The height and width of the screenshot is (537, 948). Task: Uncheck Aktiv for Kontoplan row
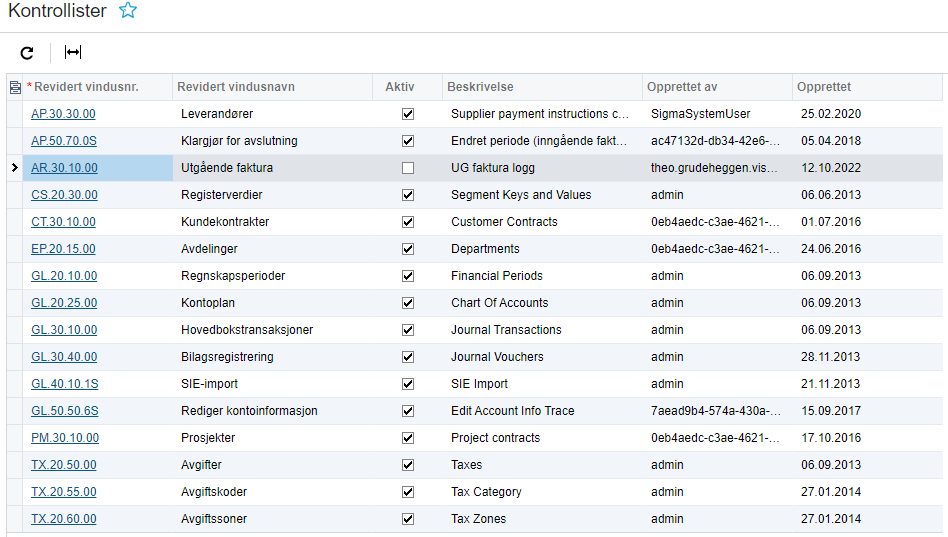408,303
